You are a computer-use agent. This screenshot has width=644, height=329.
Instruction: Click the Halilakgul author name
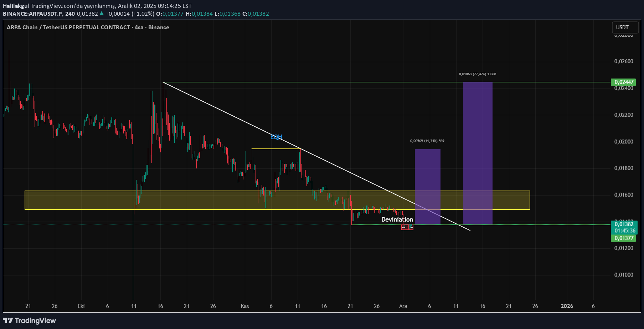(x=16, y=6)
